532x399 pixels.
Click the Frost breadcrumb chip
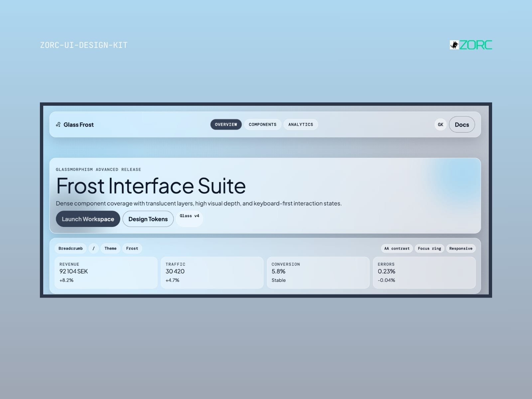point(132,248)
